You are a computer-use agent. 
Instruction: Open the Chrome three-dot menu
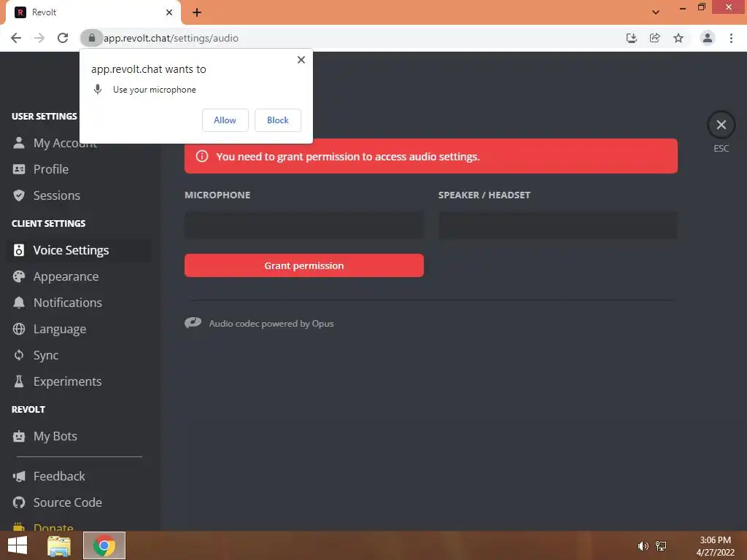[731, 38]
